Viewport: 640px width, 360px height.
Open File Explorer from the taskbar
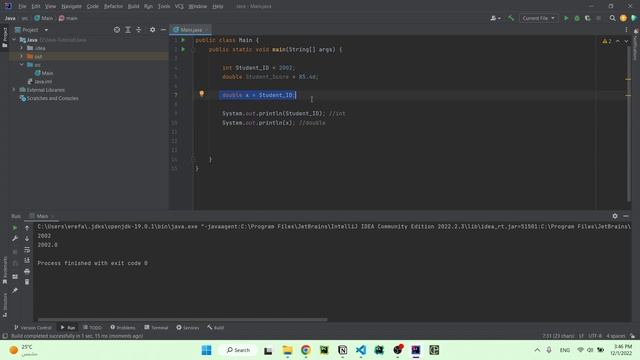coord(287,350)
